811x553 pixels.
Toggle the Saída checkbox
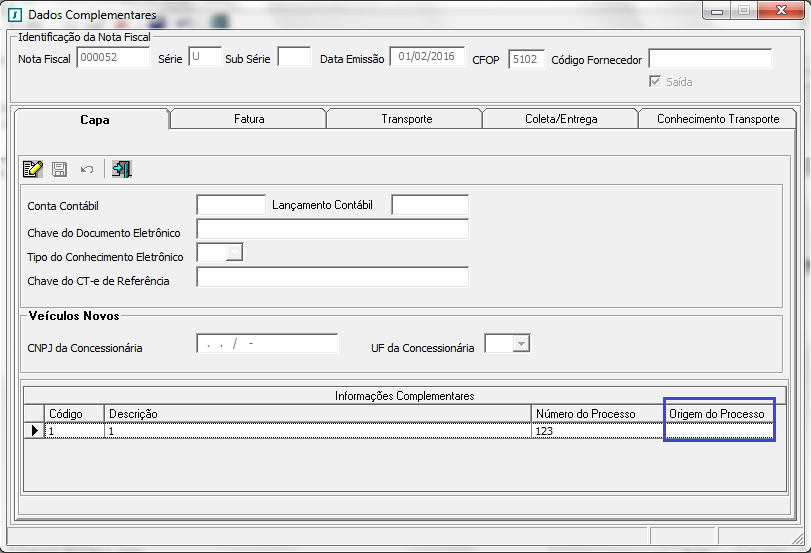pyautogui.click(x=655, y=82)
